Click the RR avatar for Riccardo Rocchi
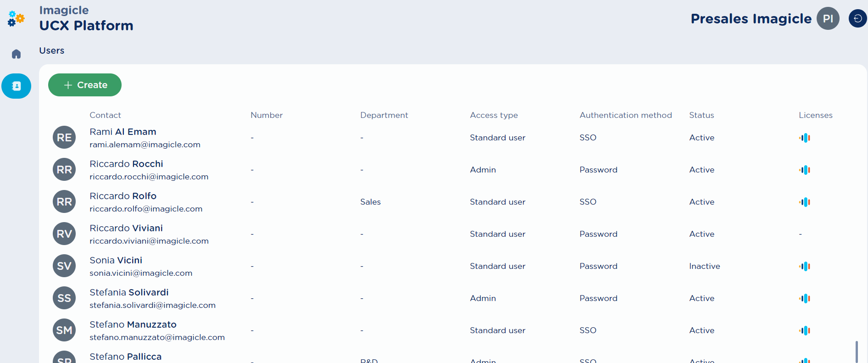The height and width of the screenshot is (363, 868). [64, 169]
